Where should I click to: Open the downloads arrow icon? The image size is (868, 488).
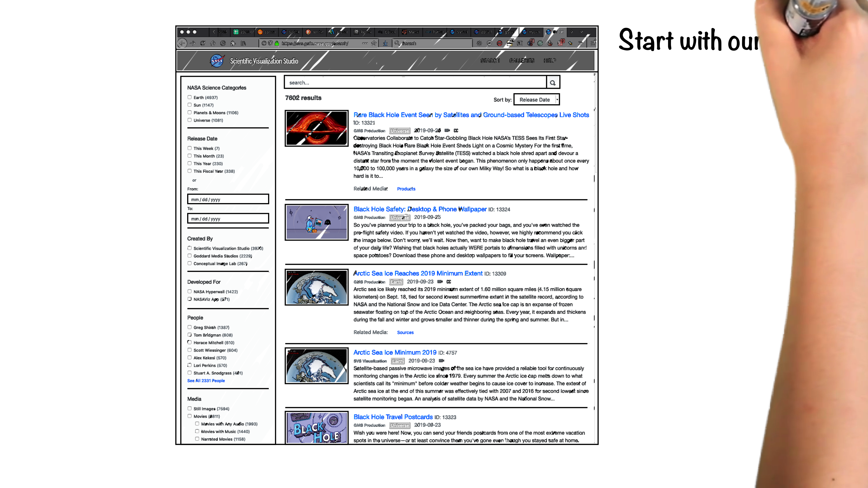[385, 43]
